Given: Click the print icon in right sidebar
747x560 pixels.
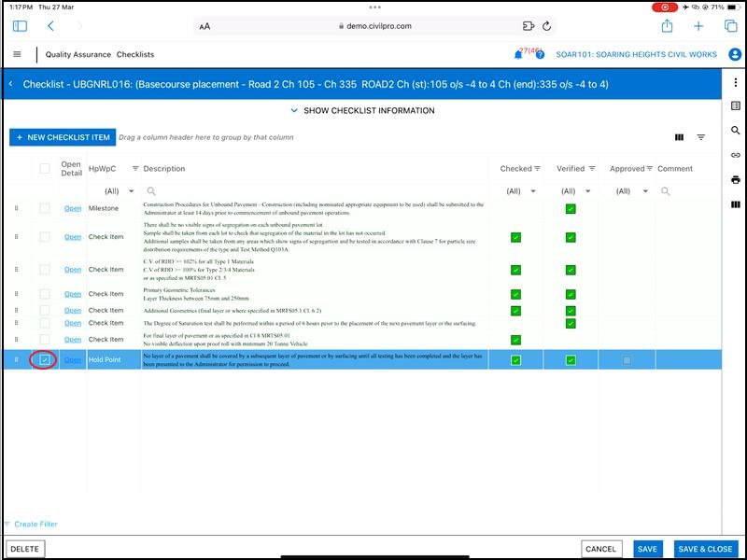Looking at the screenshot, I should [x=736, y=179].
